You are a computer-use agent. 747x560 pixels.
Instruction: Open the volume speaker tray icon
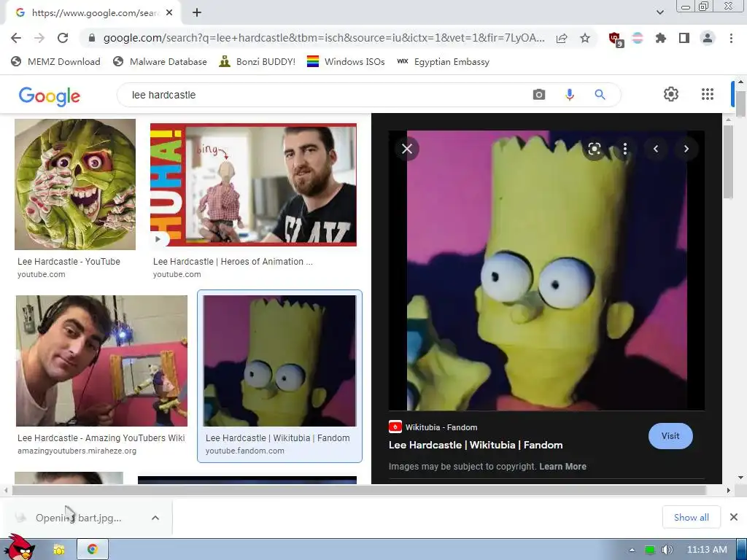pyautogui.click(x=667, y=550)
